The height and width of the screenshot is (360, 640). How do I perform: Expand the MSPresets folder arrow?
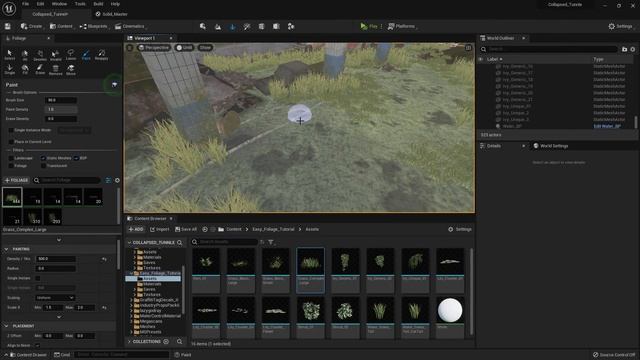pos(131,332)
